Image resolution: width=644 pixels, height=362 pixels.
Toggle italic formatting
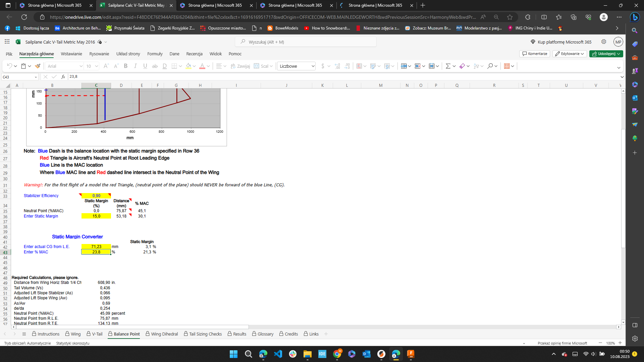pyautogui.click(x=136, y=66)
